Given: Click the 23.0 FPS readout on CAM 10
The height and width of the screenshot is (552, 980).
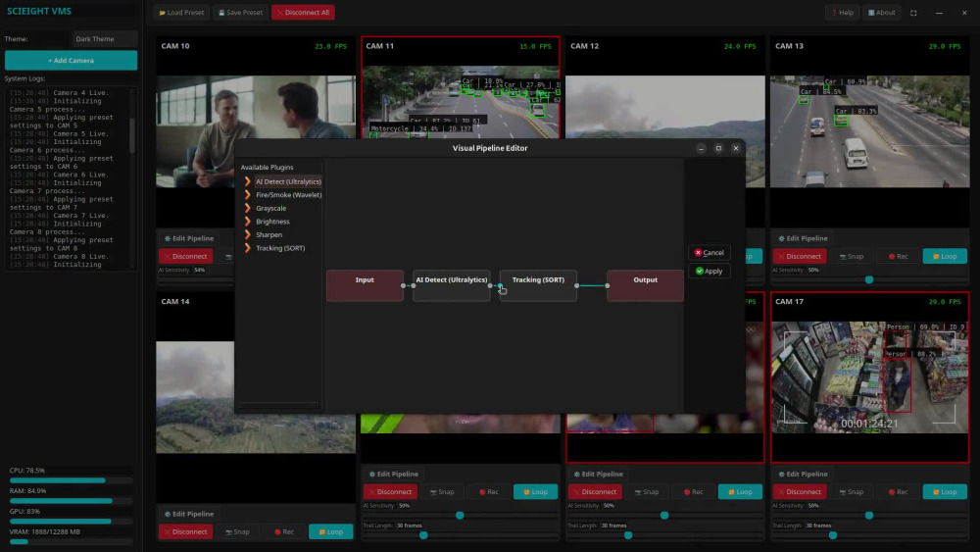Looking at the screenshot, I should point(330,46).
